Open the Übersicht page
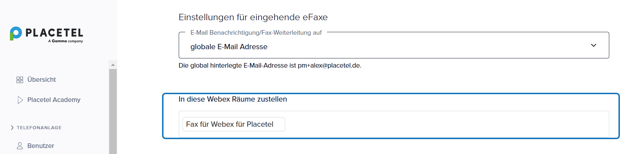This screenshot has width=644, height=154. [x=41, y=80]
